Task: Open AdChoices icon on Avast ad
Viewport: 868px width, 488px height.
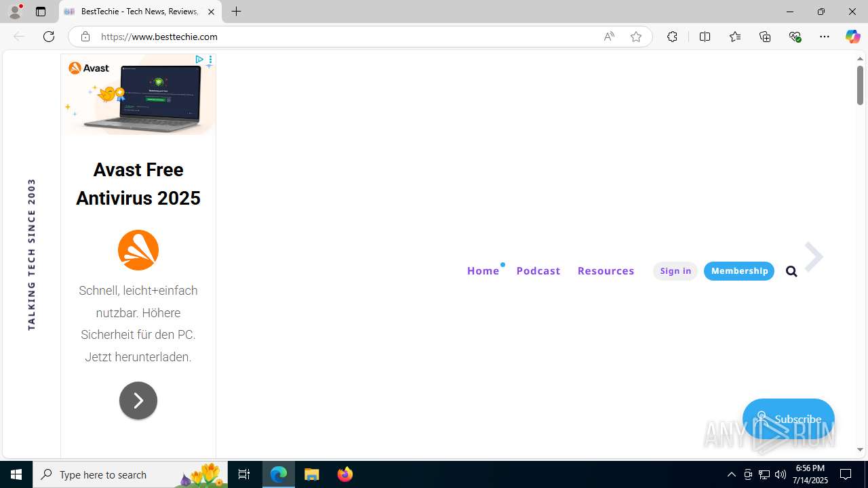Action: [x=199, y=60]
